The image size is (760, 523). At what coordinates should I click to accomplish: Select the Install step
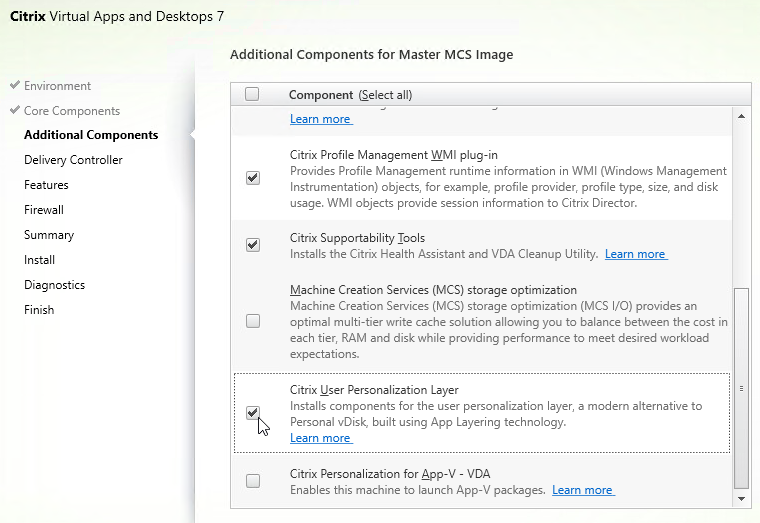click(x=39, y=260)
